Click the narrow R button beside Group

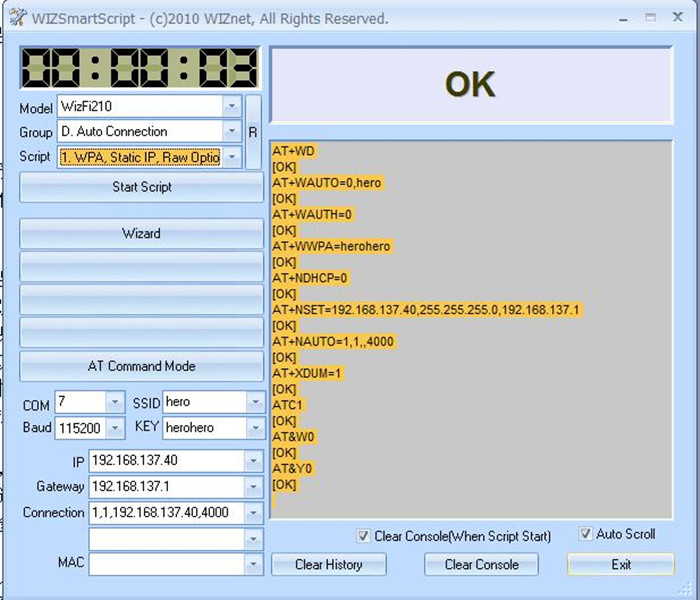tap(253, 132)
